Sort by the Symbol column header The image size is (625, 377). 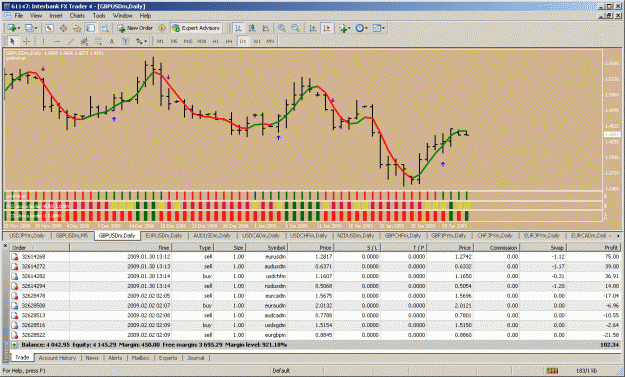[x=266, y=248]
